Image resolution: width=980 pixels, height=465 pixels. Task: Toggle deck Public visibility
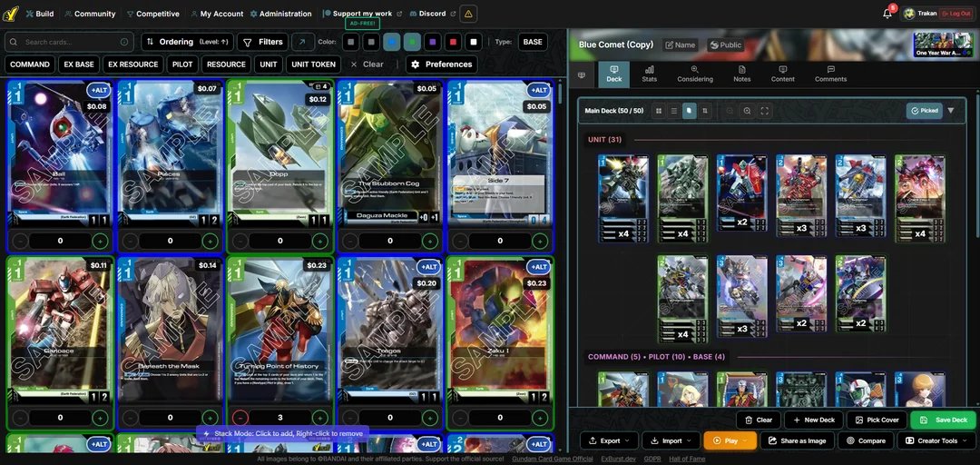(x=726, y=45)
